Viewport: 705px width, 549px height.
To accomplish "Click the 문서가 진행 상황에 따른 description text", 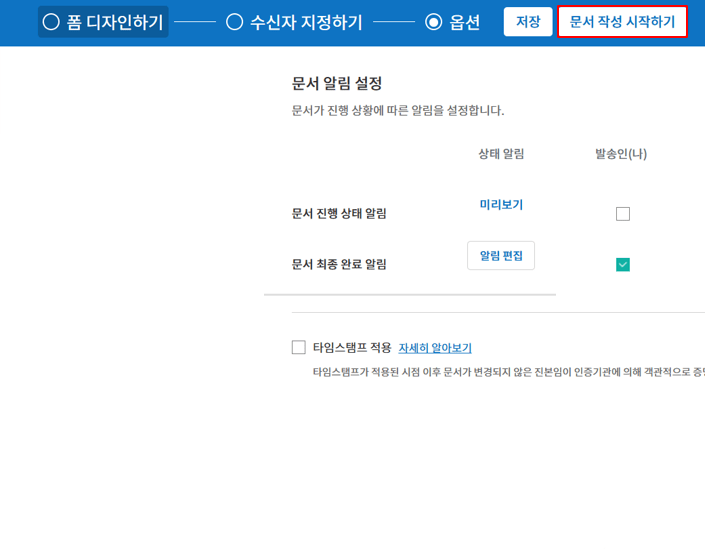I will 398,110.
